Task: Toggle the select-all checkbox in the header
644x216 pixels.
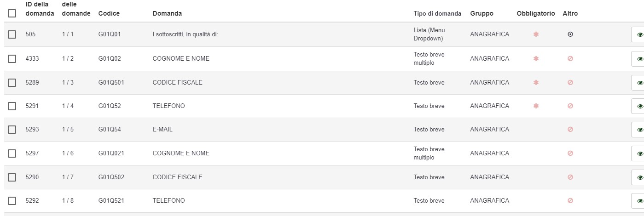Action: [x=12, y=14]
